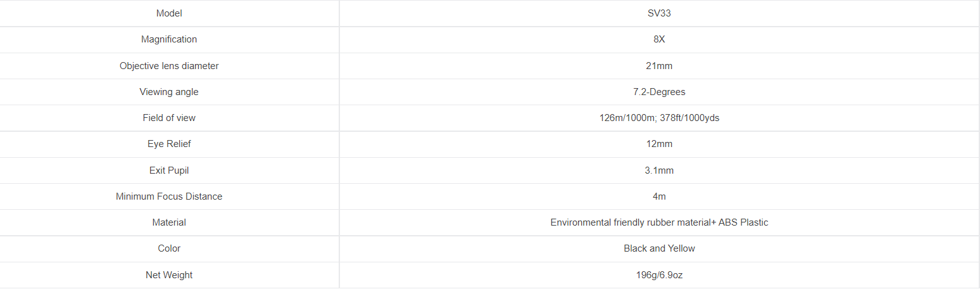
Task: Select the 8X magnification value
Action: pyautogui.click(x=659, y=39)
